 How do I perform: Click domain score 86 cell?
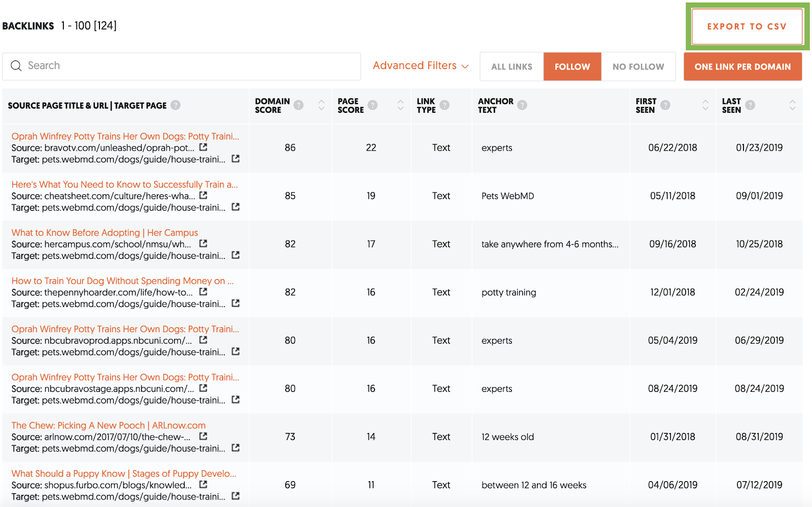pyautogui.click(x=290, y=148)
